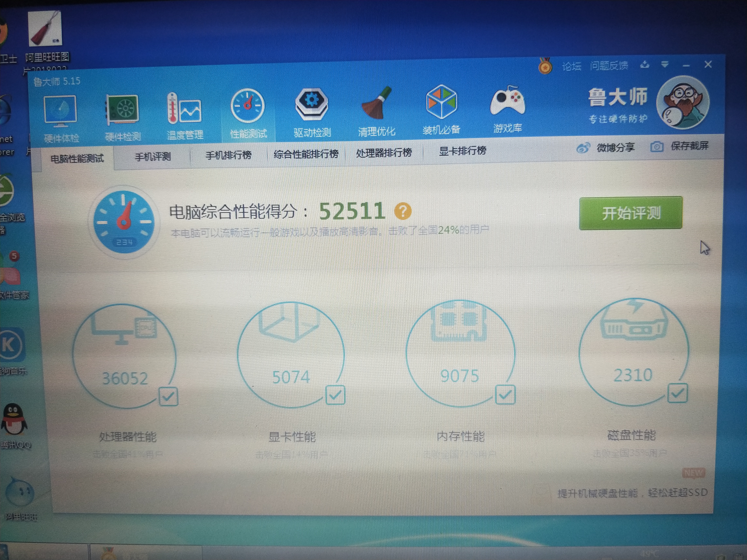Click disk score 2310 circle

(634, 352)
